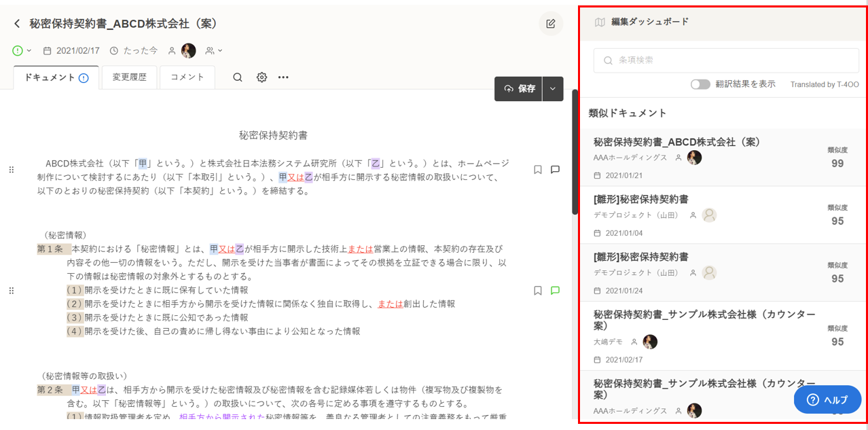Switch to the 変更履歴 tab
Screen dimensions: 868x430
[x=129, y=77]
